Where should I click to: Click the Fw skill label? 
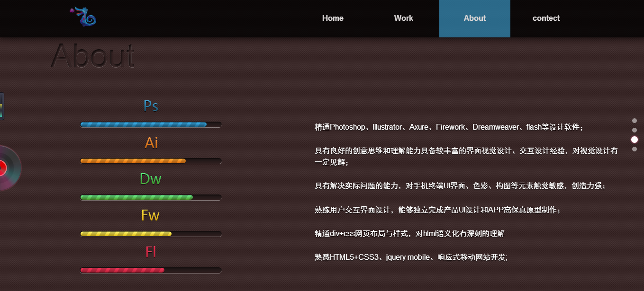150,215
